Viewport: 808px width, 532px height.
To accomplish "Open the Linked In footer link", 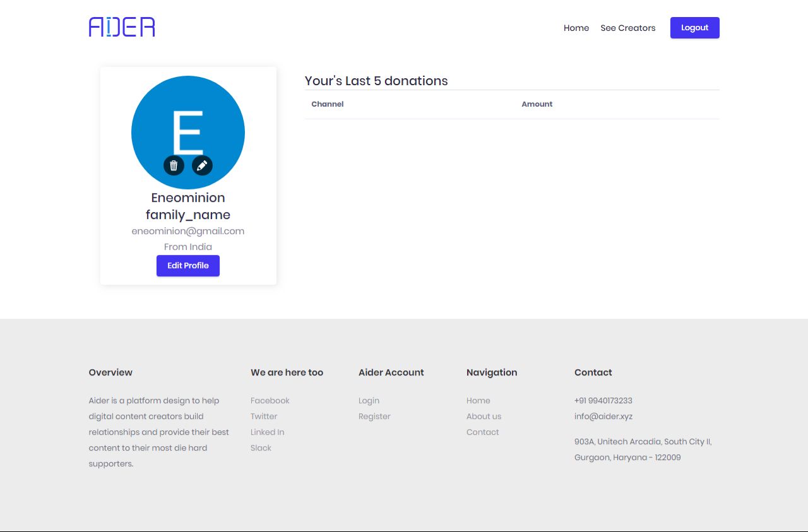I will pos(268,432).
